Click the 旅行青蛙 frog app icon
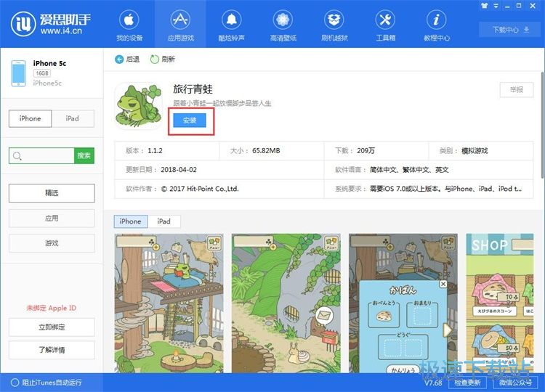 [139, 106]
